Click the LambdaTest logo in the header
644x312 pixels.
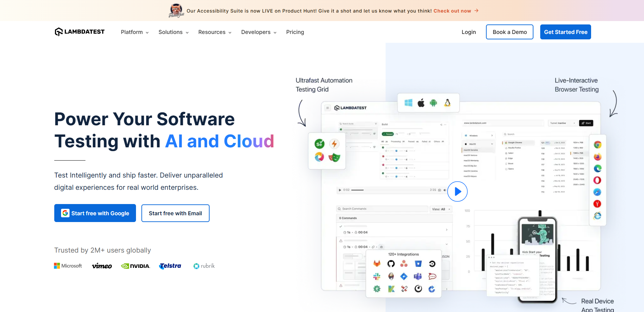[x=80, y=32]
